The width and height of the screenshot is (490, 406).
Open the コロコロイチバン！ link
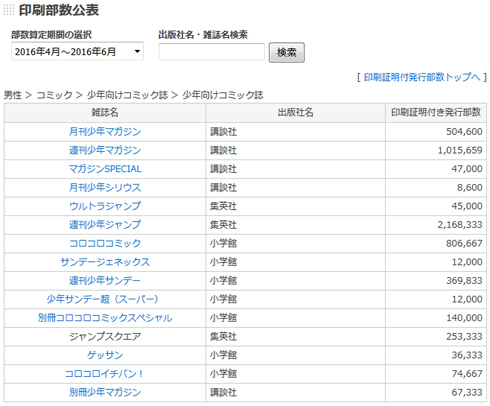104,374
